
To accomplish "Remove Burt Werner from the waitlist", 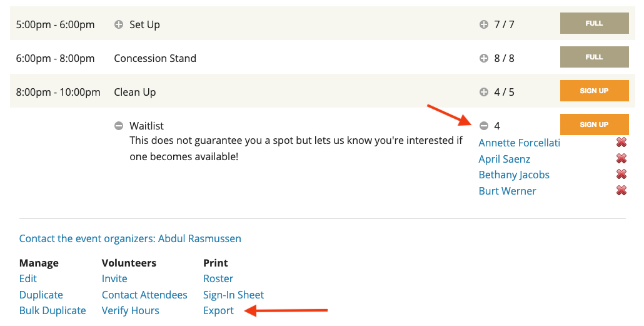I will (x=621, y=191).
